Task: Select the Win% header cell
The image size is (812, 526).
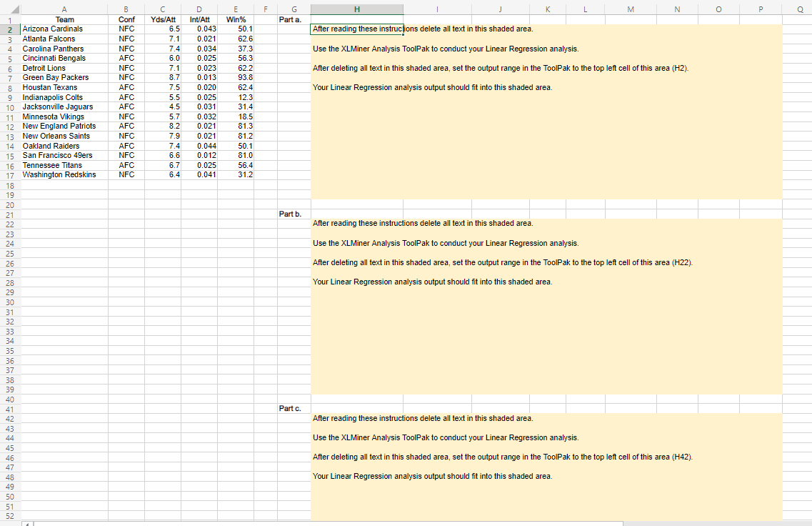Action: (236, 19)
